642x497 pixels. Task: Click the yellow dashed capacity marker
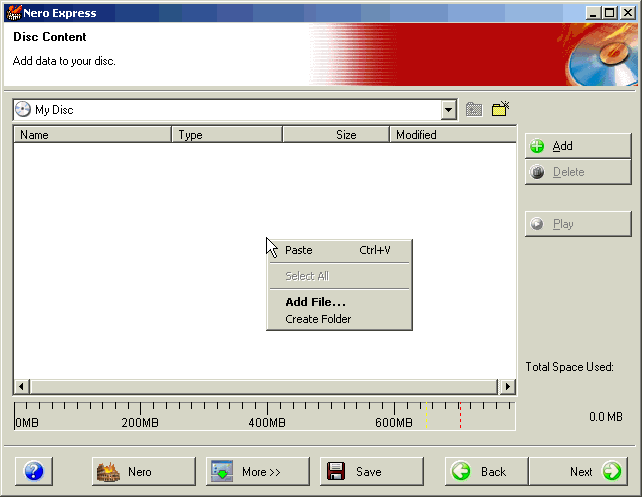click(427, 416)
